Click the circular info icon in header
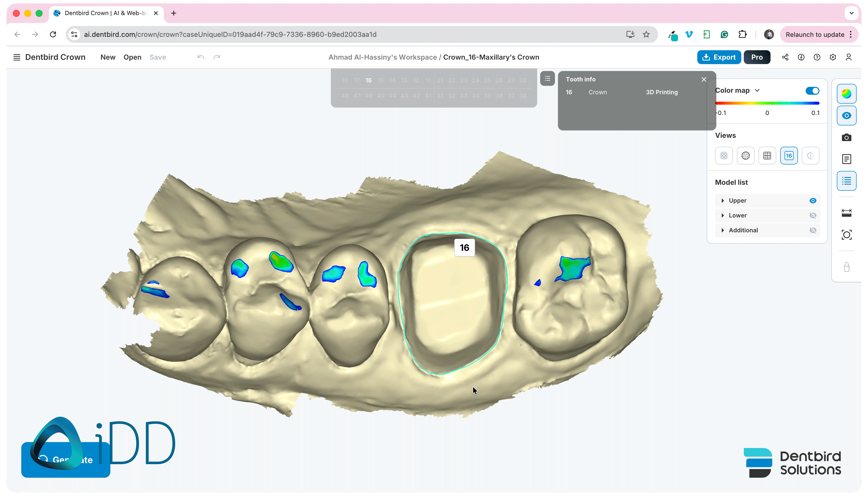The image size is (868, 496). coord(801,57)
